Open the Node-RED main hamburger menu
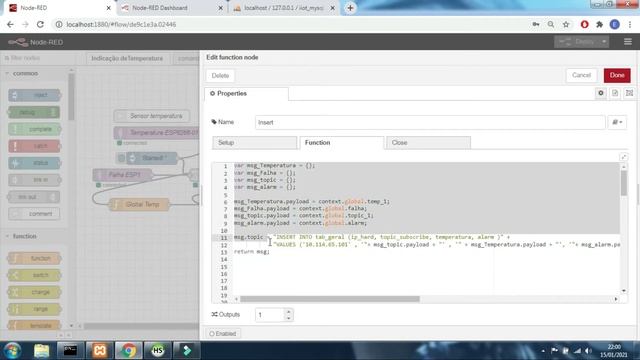Image resolution: width=640 pixels, height=360 pixels. pyautogui.click(x=627, y=42)
